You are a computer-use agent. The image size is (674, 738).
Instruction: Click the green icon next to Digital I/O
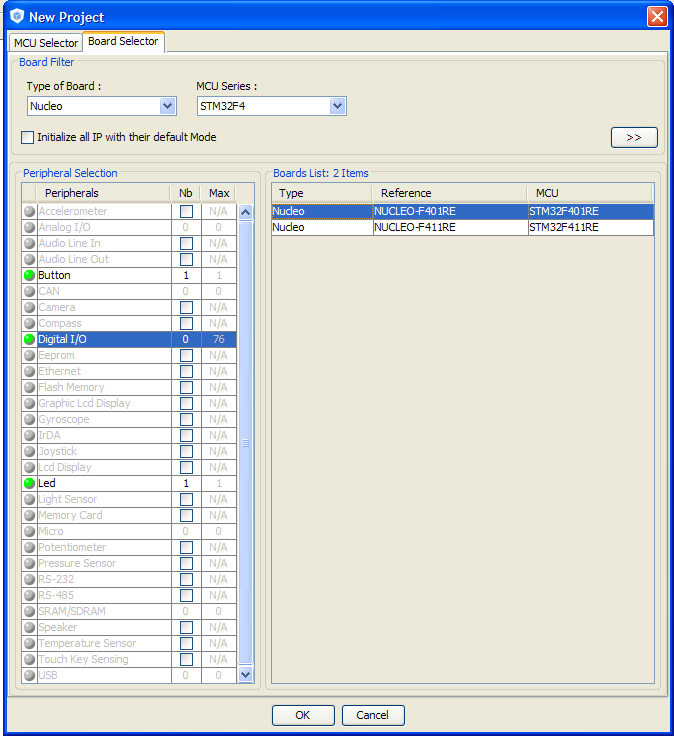(x=29, y=339)
